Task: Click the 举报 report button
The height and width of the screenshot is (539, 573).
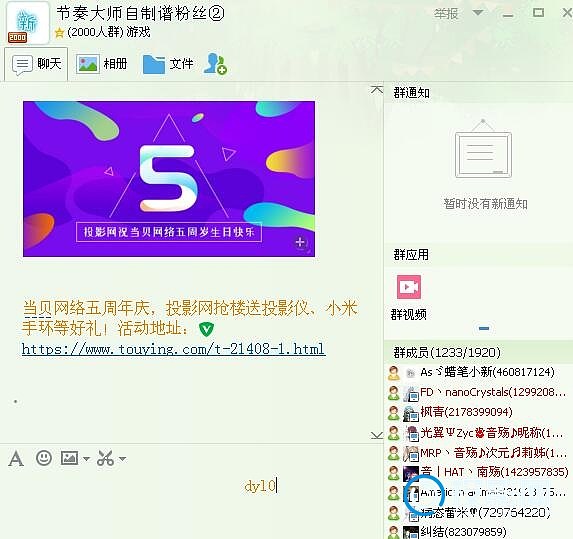Action: (x=446, y=14)
